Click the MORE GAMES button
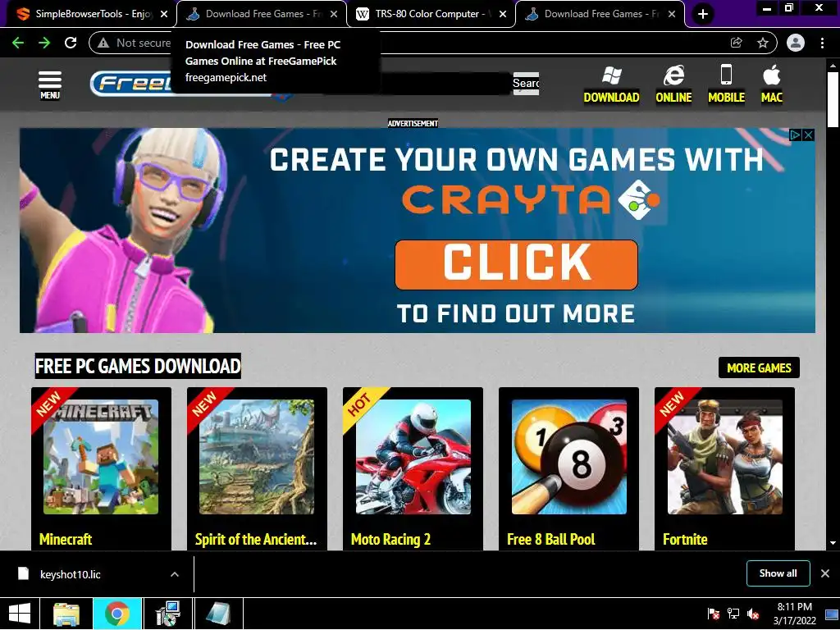The height and width of the screenshot is (630, 840). pos(759,367)
